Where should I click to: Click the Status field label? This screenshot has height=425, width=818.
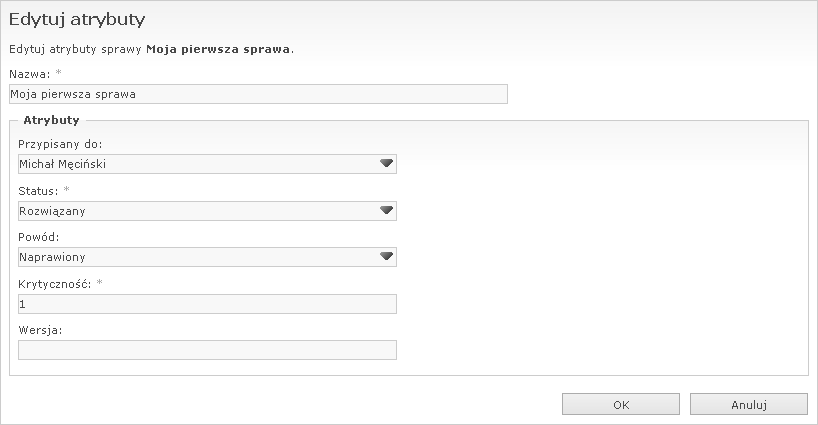click(x=38, y=190)
